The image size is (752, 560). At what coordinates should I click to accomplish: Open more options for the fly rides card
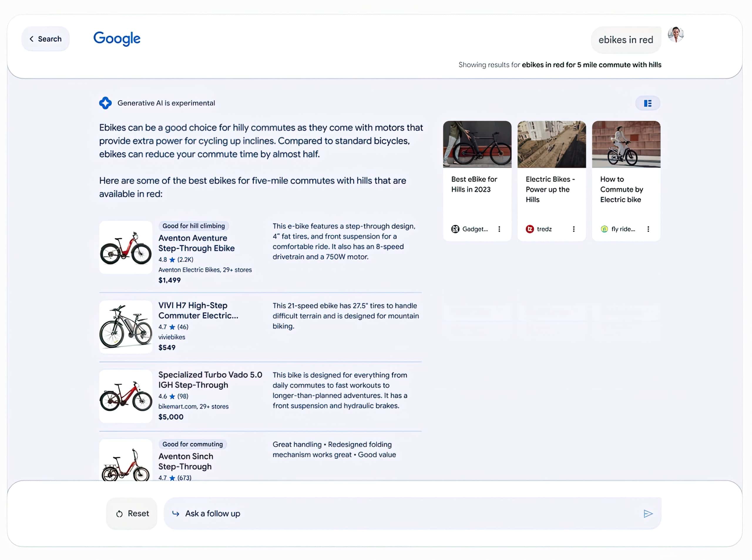(648, 229)
